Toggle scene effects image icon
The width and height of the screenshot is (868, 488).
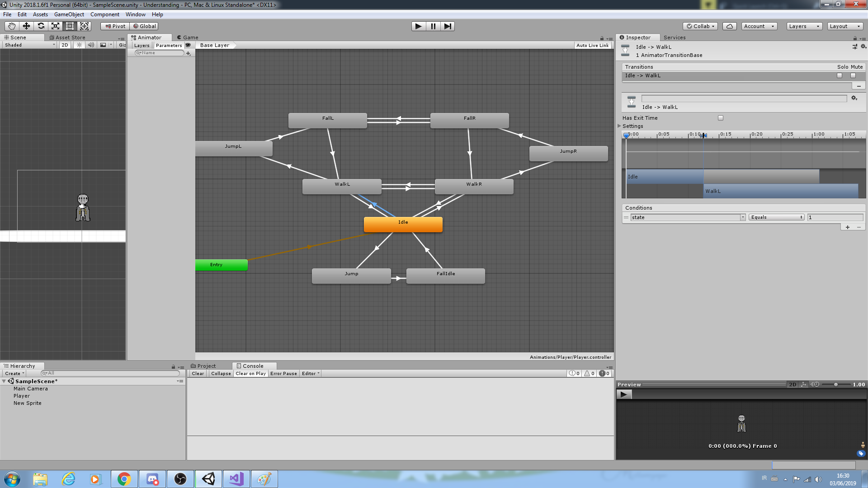[x=103, y=45]
